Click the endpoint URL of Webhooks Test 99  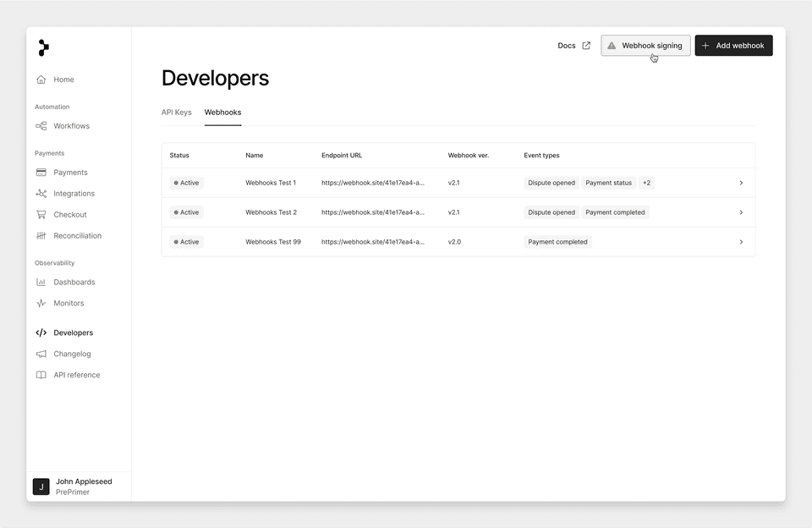[x=373, y=242]
